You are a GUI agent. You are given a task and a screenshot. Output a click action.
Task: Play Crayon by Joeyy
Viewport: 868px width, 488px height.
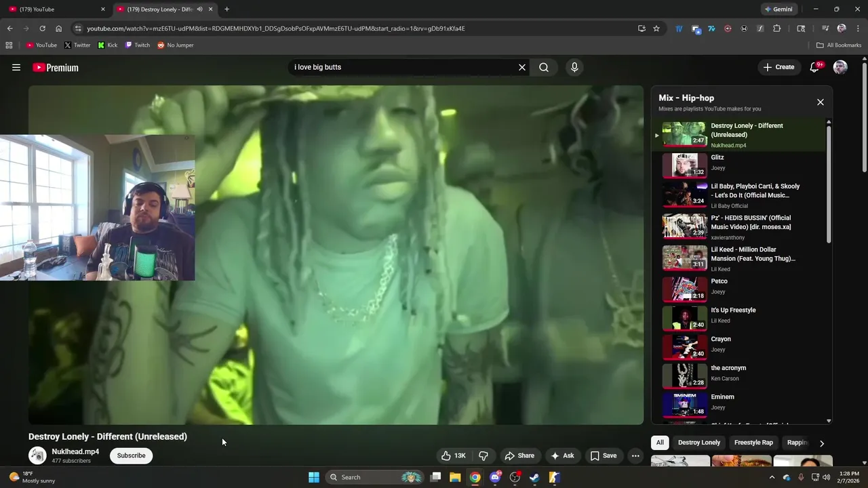[739, 346]
